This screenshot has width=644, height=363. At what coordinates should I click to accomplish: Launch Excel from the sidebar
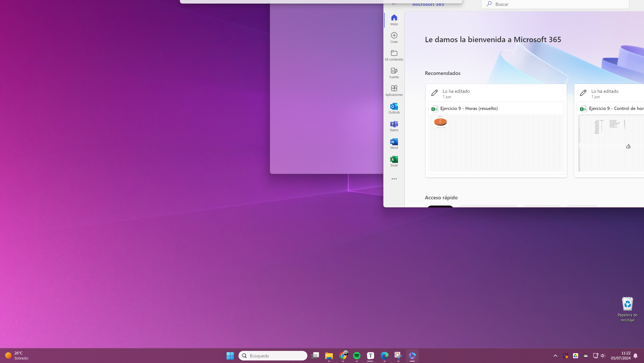394,161
